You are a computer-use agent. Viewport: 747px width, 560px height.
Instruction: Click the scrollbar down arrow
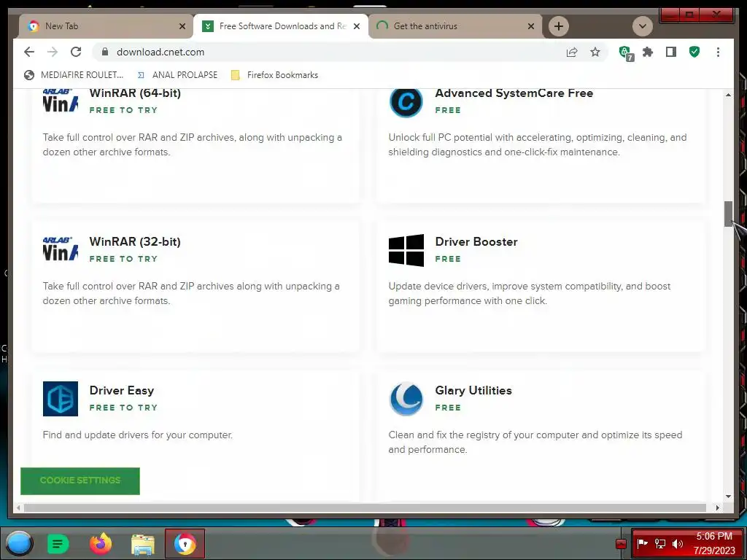click(x=729, y=496)
